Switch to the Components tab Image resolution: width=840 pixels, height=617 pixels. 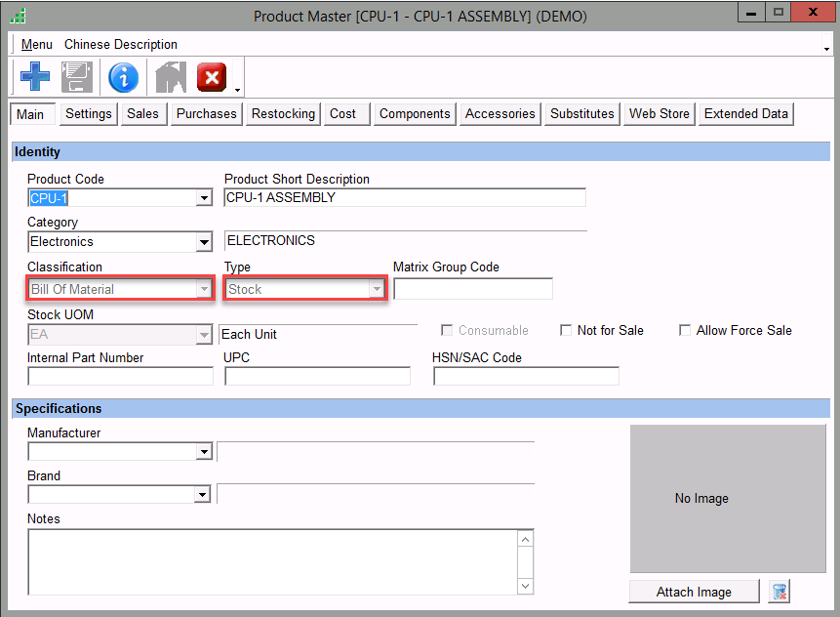click(x=415, y=114)
